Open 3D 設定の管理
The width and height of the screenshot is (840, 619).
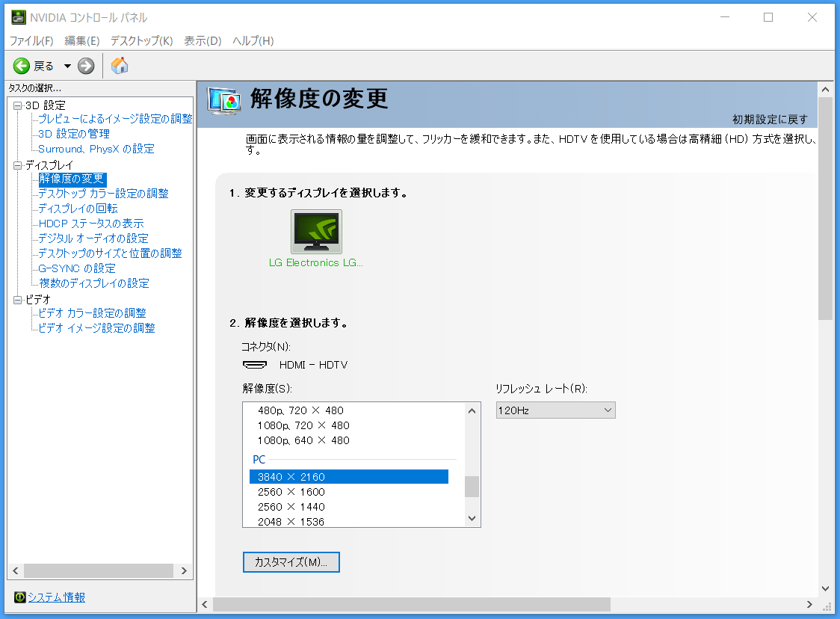tap(74, 134)
